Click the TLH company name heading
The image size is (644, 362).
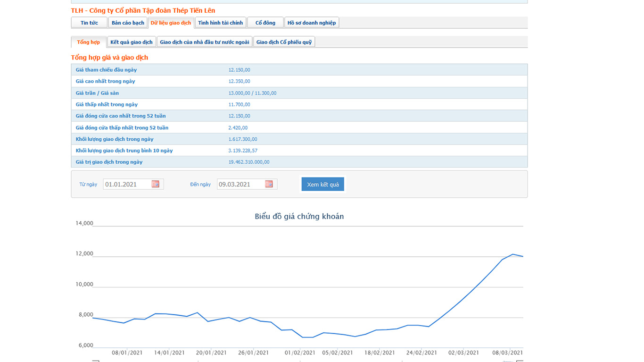point(143,10)
